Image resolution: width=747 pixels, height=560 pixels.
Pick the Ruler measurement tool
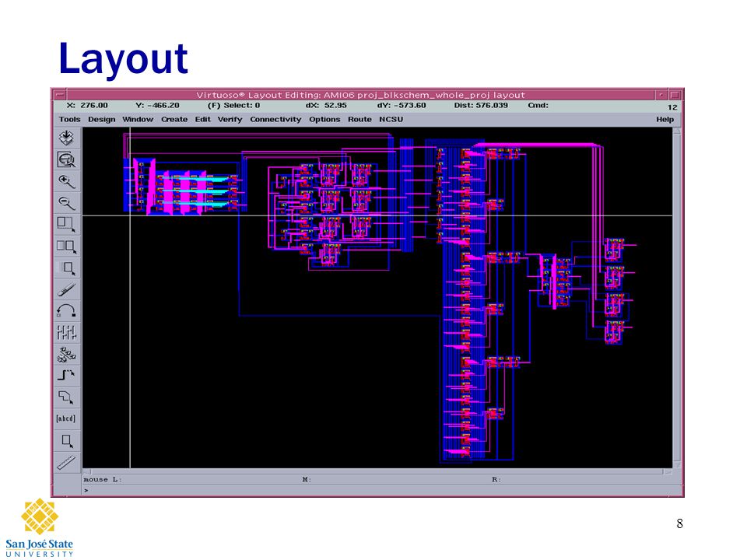67,462
